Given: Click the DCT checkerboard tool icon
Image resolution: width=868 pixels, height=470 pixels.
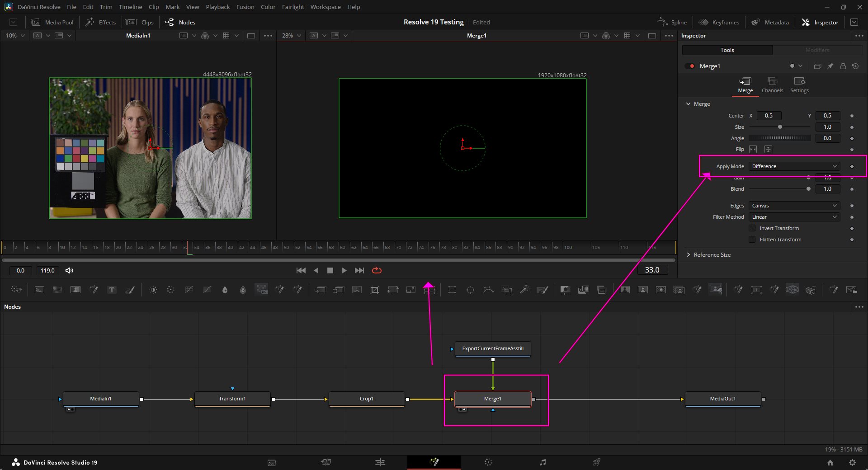Looking at the screenshot, I should click(x=261, y=289).
